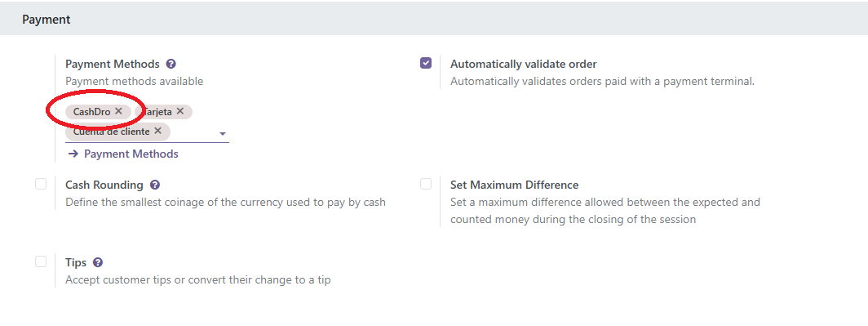Remove the Cuenta de cliente tag
This screenshot has width=868, height=326.
[x=157, y=132]
